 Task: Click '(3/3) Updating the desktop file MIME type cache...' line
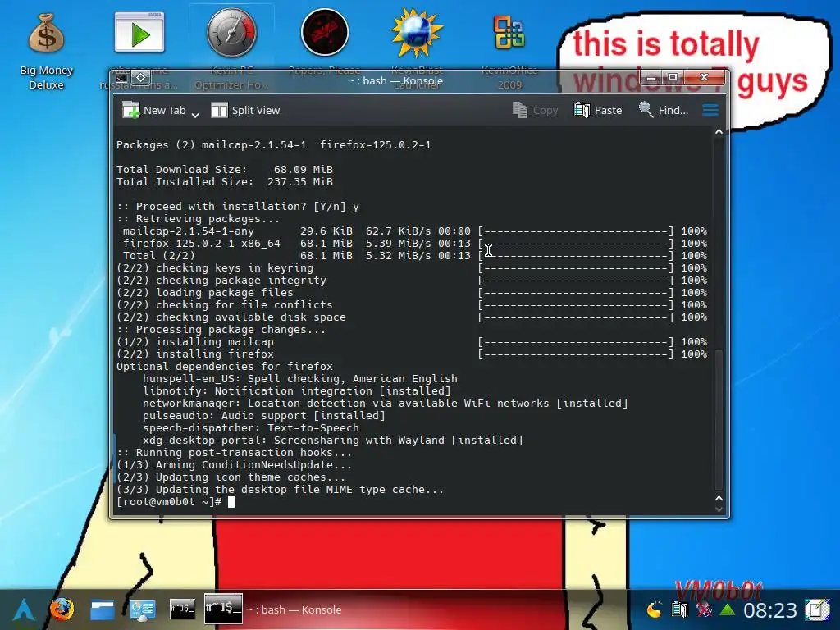[x=281, y=490]
